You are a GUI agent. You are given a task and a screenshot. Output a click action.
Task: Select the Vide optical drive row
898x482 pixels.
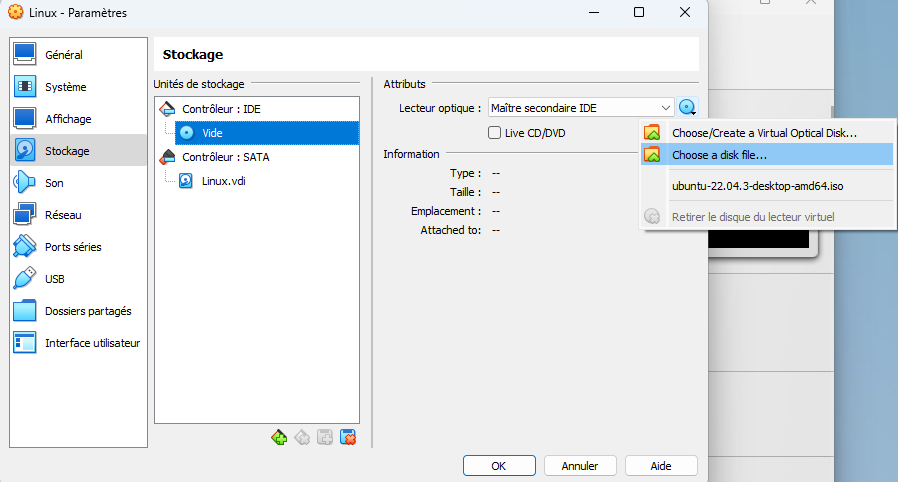point(267,133)
